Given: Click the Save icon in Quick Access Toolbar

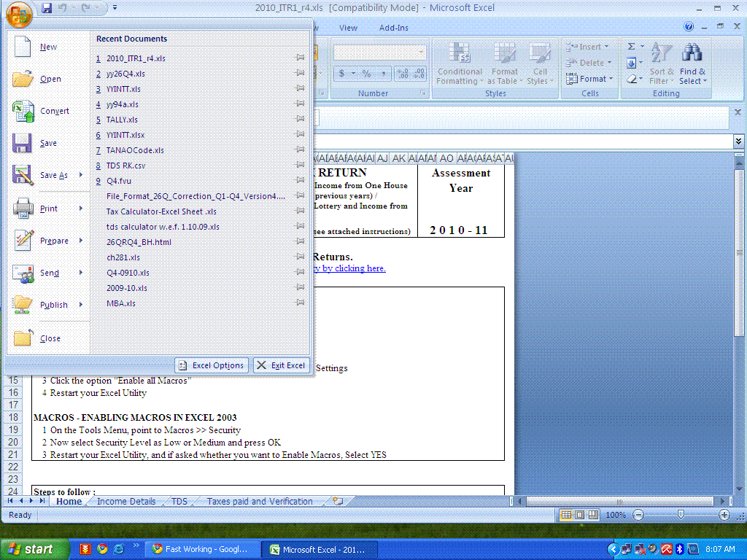Looking at the screenshot, I should [x=46, y=8].
